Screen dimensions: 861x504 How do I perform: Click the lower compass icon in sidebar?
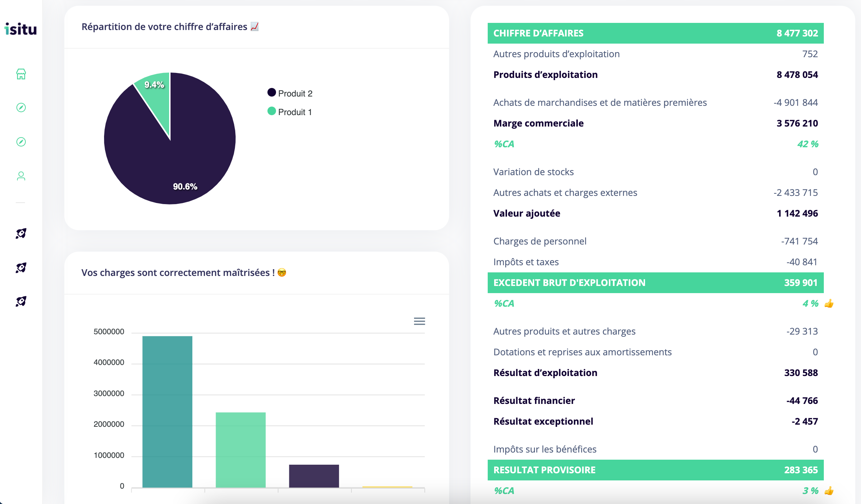click(x=21, y=142)
